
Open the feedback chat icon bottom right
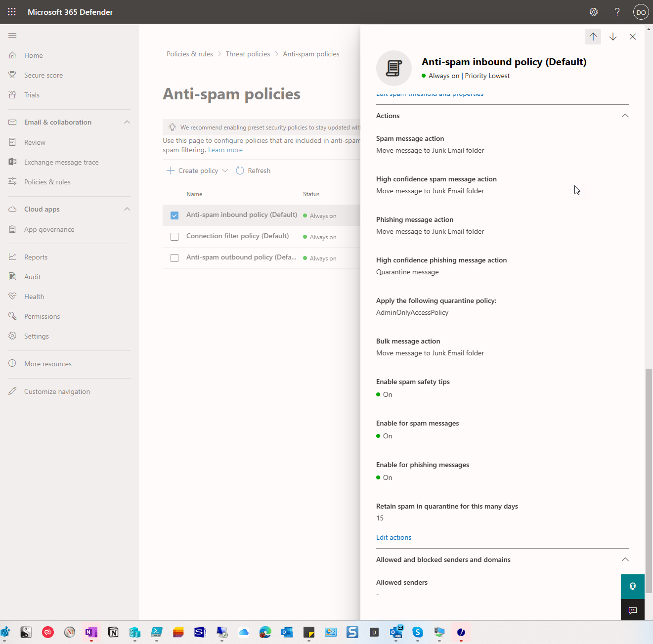point(632,609)
